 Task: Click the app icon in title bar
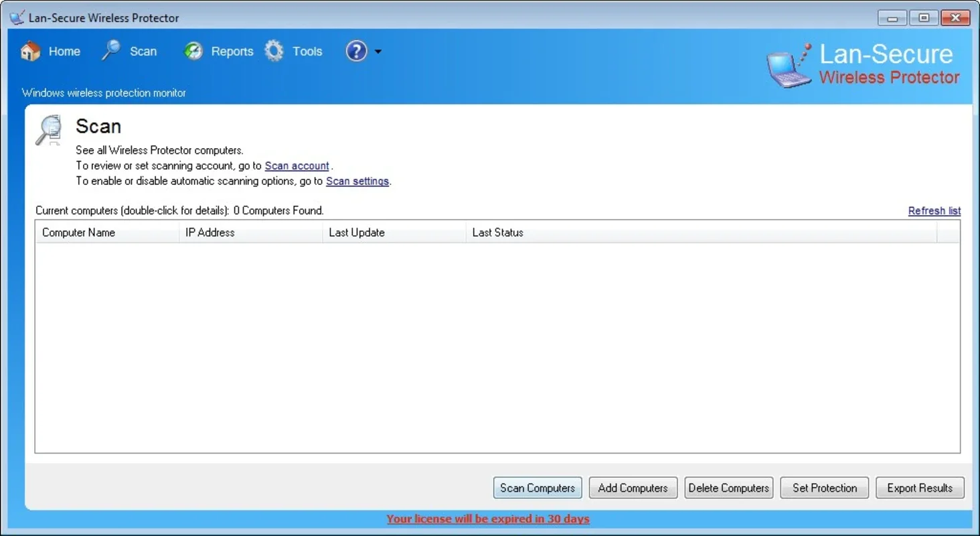pos(17,18)
